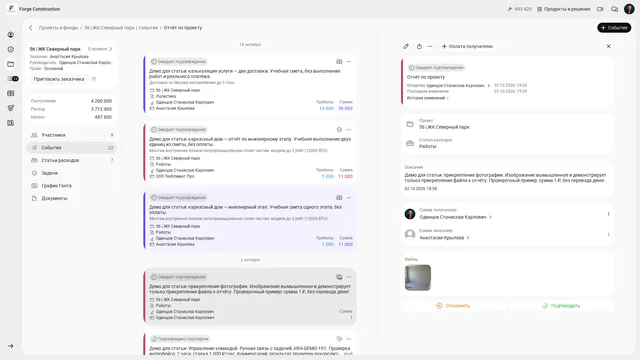The height and width of the screenshot is (360, 640).
Task: Select События in project menu
Action: 72,148
